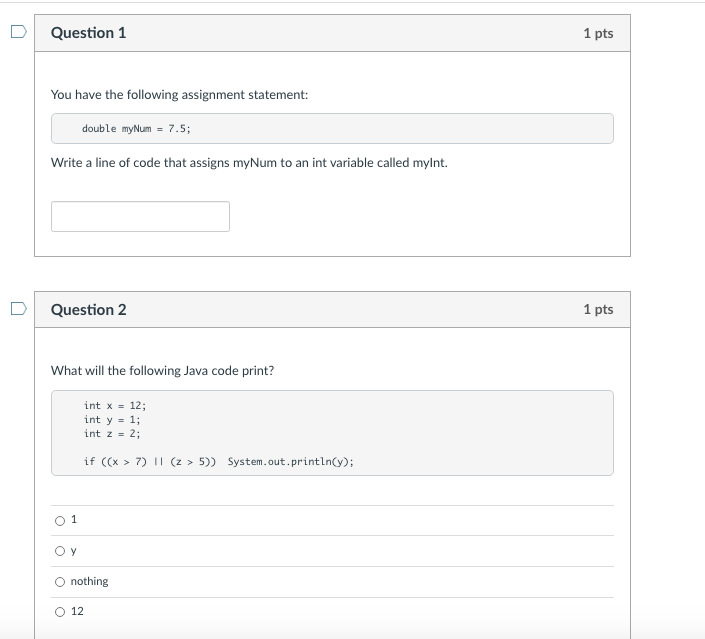Click the '1 pts' label of Question 1
Viewport: 705px width, 639px height.
point(598,33)
